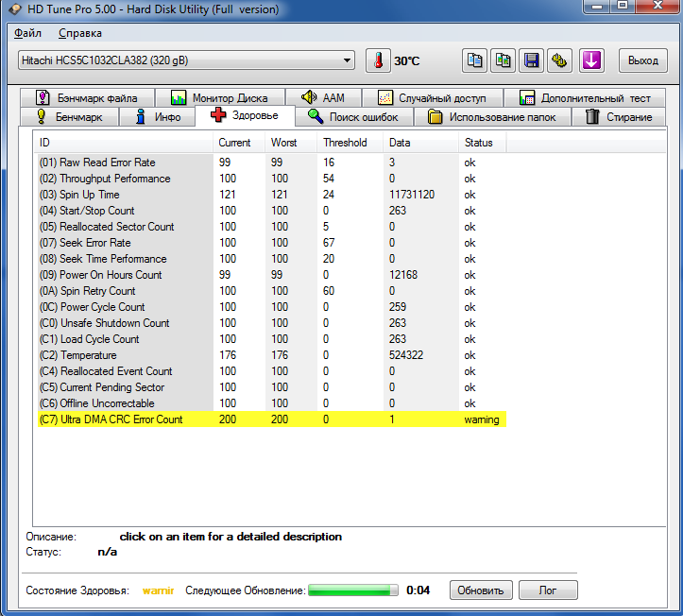Click the HD Tune title bar app icon
Screen dimensions: 683x616
tap(14, 9)
